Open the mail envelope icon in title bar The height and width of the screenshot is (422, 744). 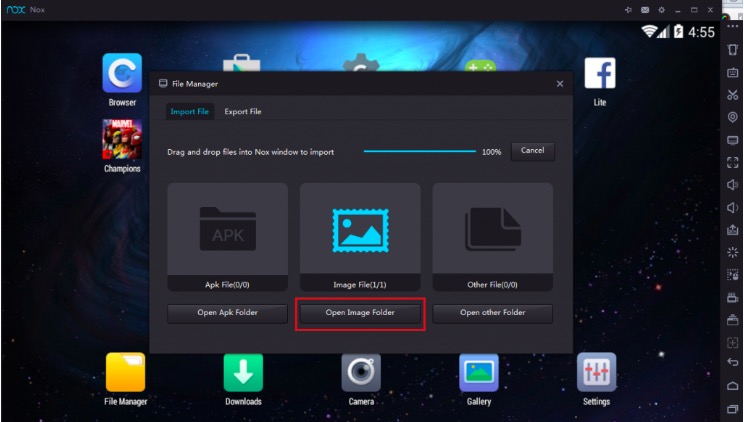(645, 9)
